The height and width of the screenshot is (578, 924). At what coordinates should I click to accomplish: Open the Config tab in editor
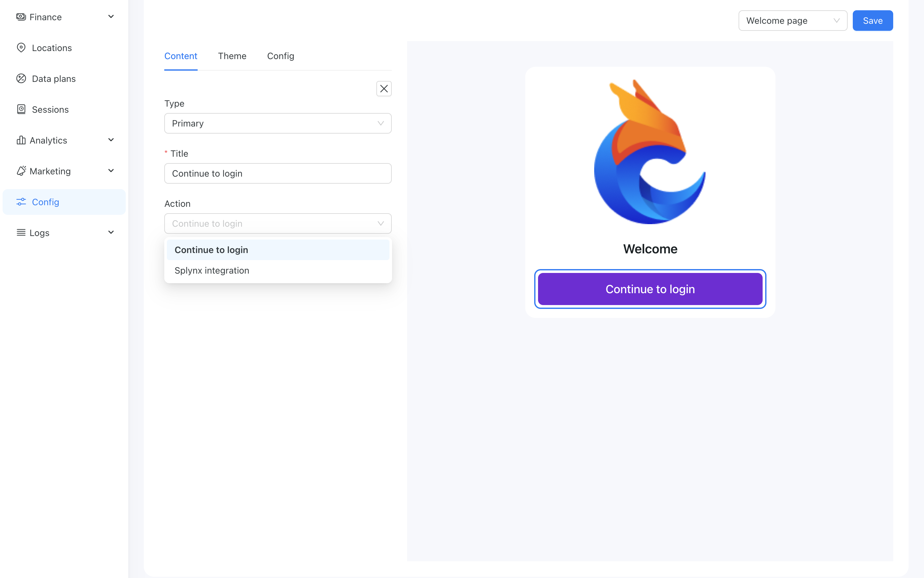(281, 56)
